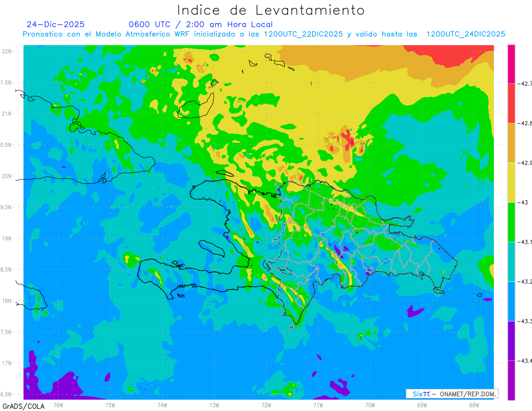
Task: Select the orange swatch between -42.8 and -42.9
Action: pyautogui.click(x=511, y=143)
